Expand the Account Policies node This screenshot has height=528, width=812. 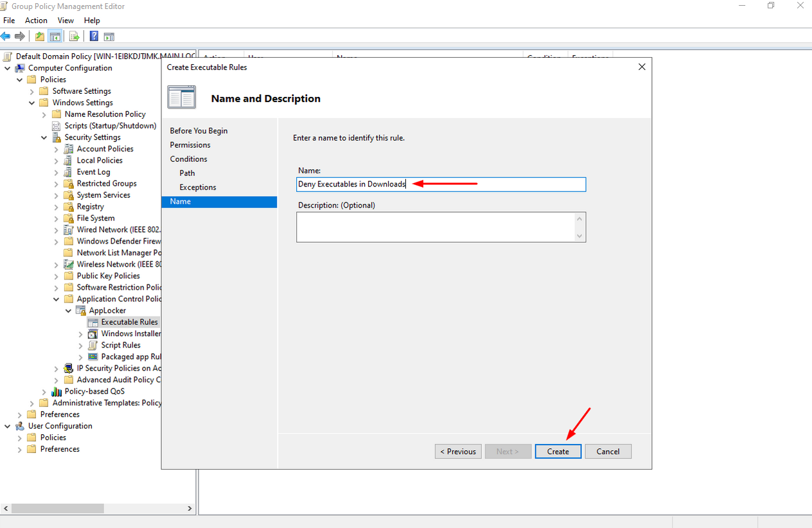pos(57,149)
